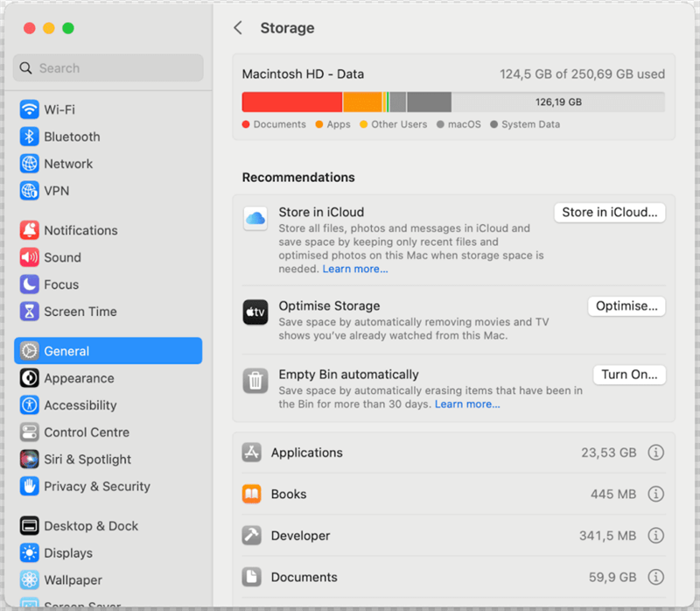Open Privacy & Security settings
Screen dimensions: 700x611
(x=108, y=487)
